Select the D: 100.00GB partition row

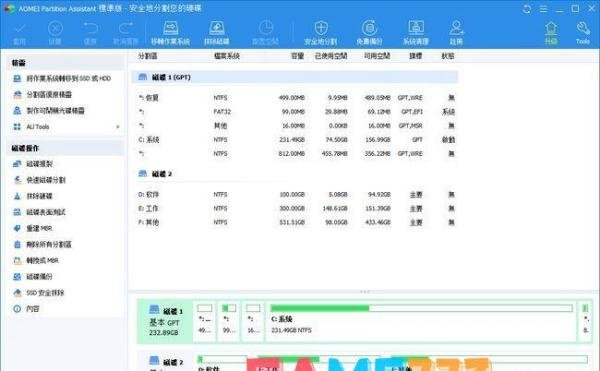[295, 195]
